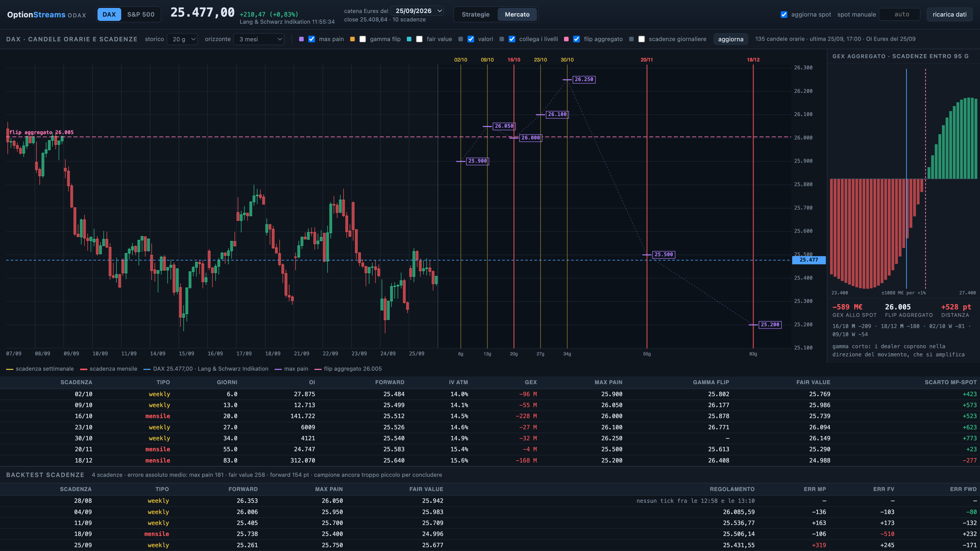The image size is (980, 551).
Task: Click the 16/10 expiry marker above chart
Action: (x=513, y=60)
